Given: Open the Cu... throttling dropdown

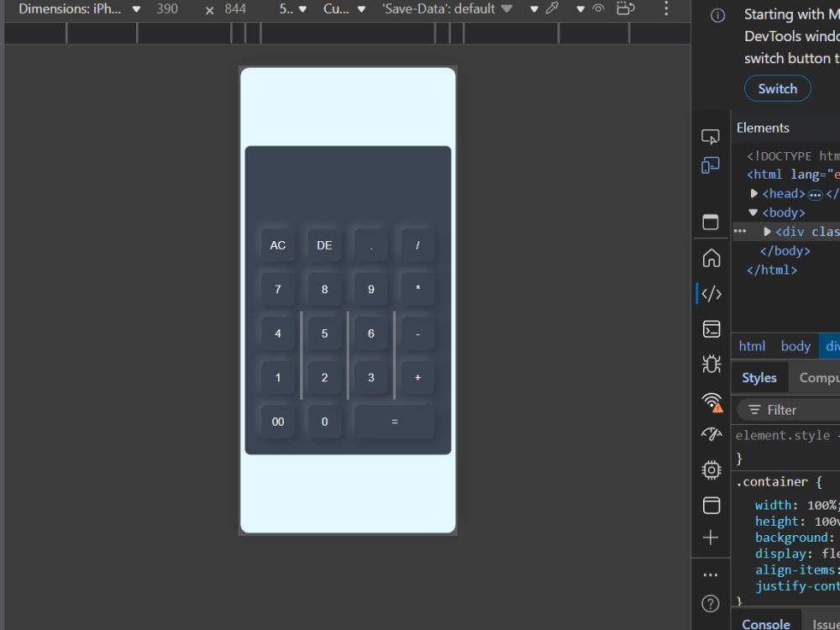Looking at the screenshot, I should click(344, 8).
